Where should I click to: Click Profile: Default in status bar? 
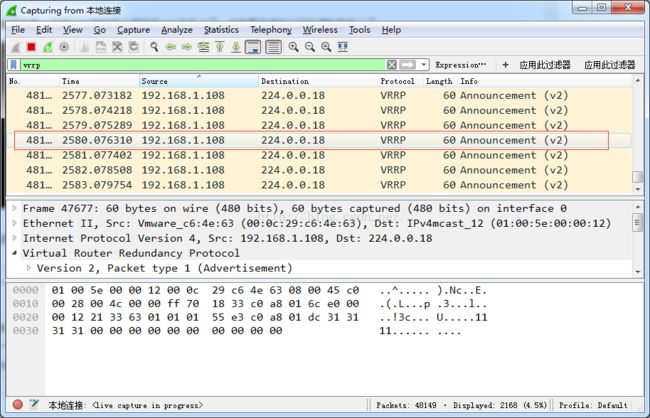(x=593, y=405)
